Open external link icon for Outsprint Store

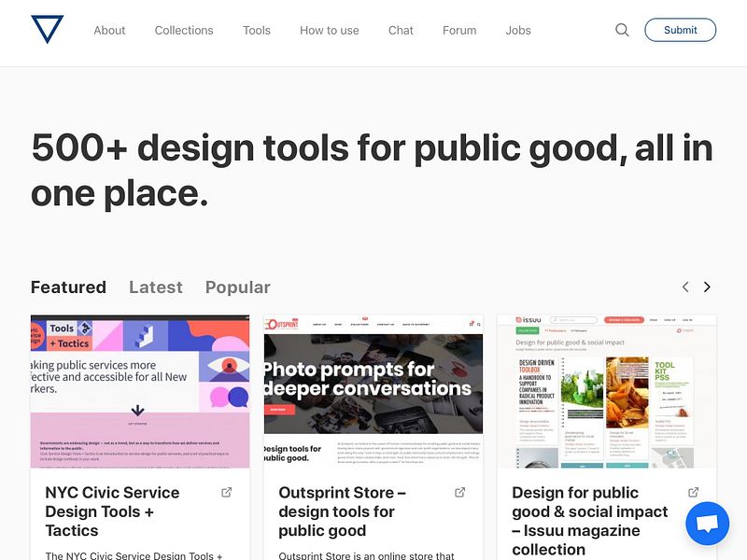click(x=460, y=493)
